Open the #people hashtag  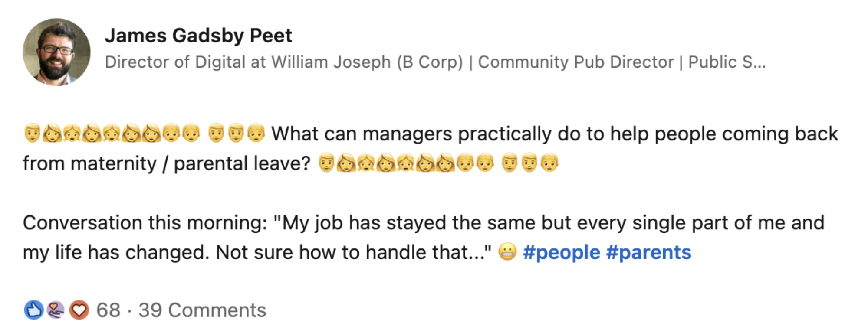[x=561, y=252]
